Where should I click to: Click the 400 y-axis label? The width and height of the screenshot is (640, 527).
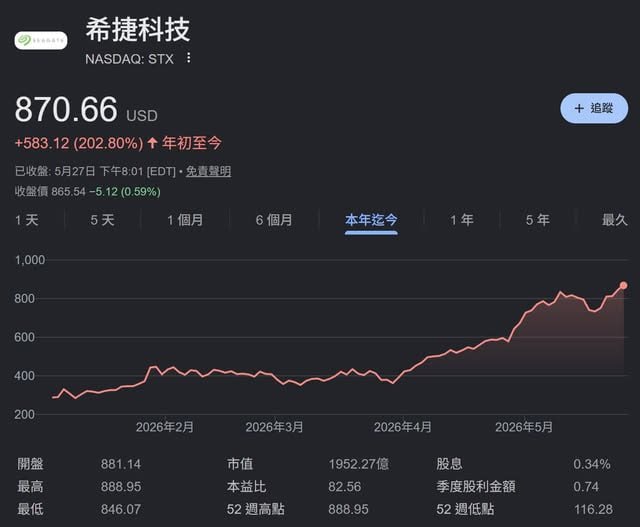coord(24,376)
